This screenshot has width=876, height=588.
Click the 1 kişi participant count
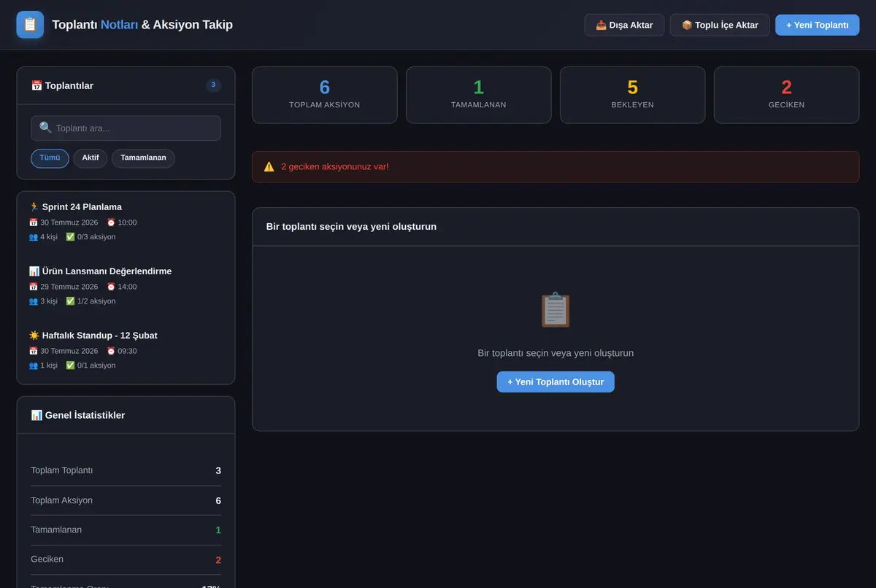pos(49,365)
